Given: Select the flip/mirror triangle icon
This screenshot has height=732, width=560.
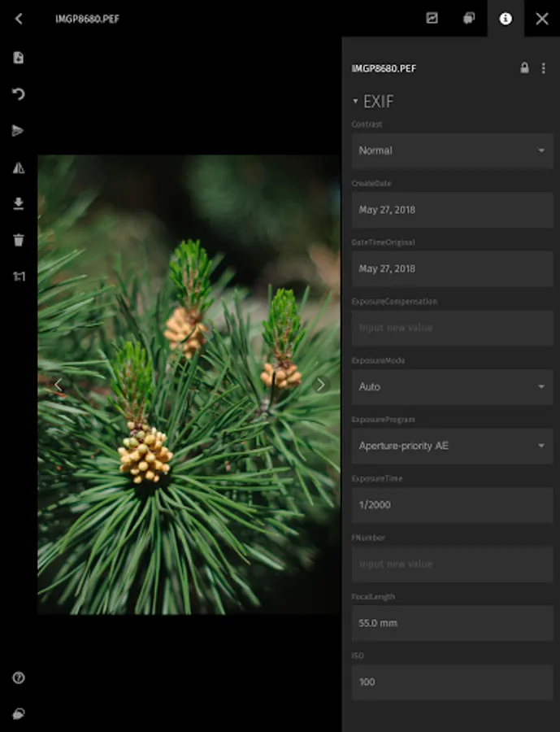Looking at the screenshot, I should (18, 168).
